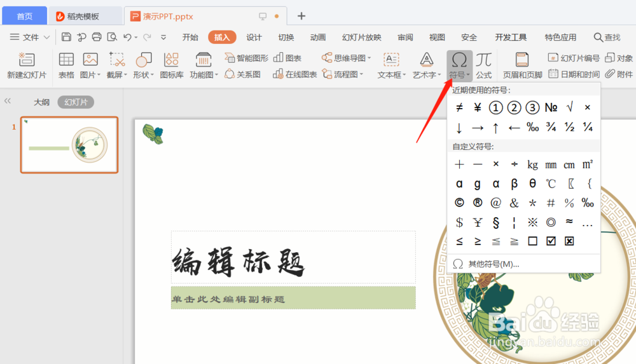This screenshot has height=364, width=636.
Task: Click the New Slide (新建幻灯片) icon
Action: pyautogui.click(x=26, y=60)
